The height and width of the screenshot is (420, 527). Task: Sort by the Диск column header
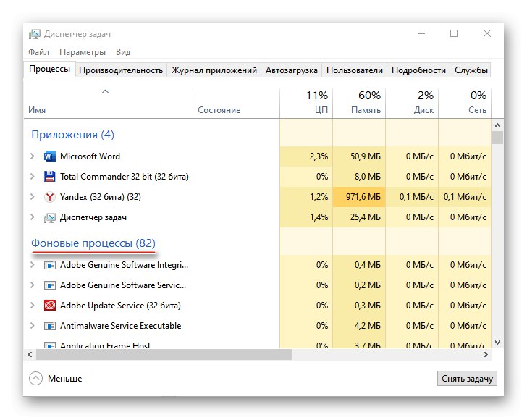coord(412,104)
